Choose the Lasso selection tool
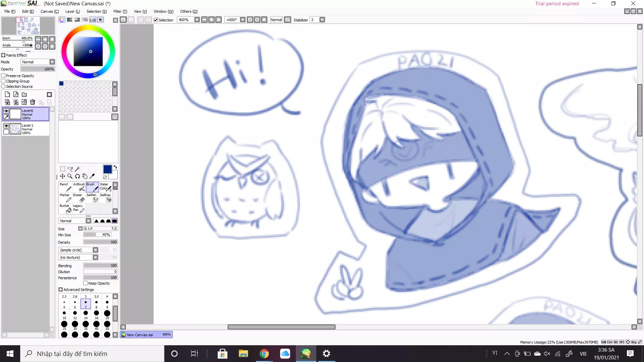 click(x=70, y=169)
